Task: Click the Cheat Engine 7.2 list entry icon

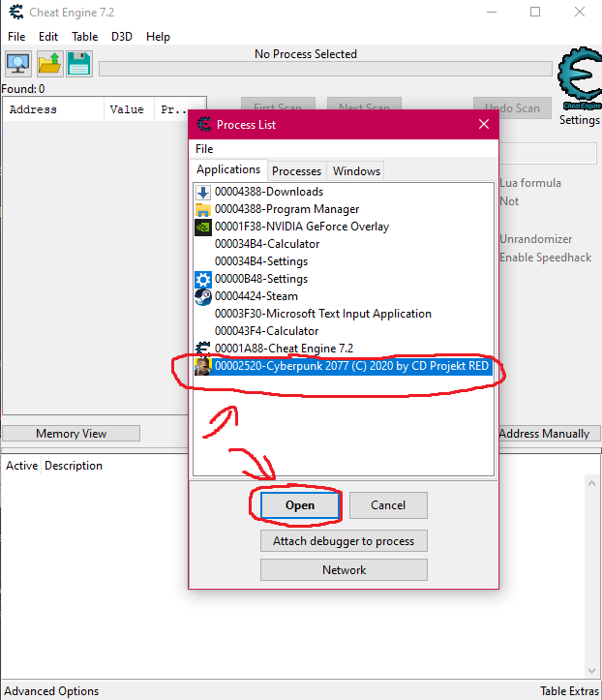Action: [x=203, y=349]
